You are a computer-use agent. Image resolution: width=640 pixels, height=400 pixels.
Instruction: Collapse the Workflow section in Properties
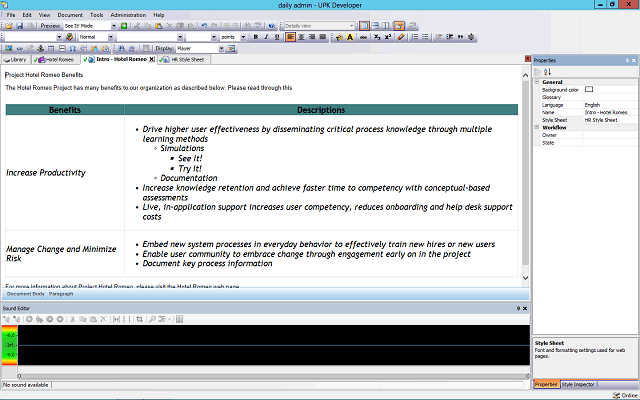(537, 128)
